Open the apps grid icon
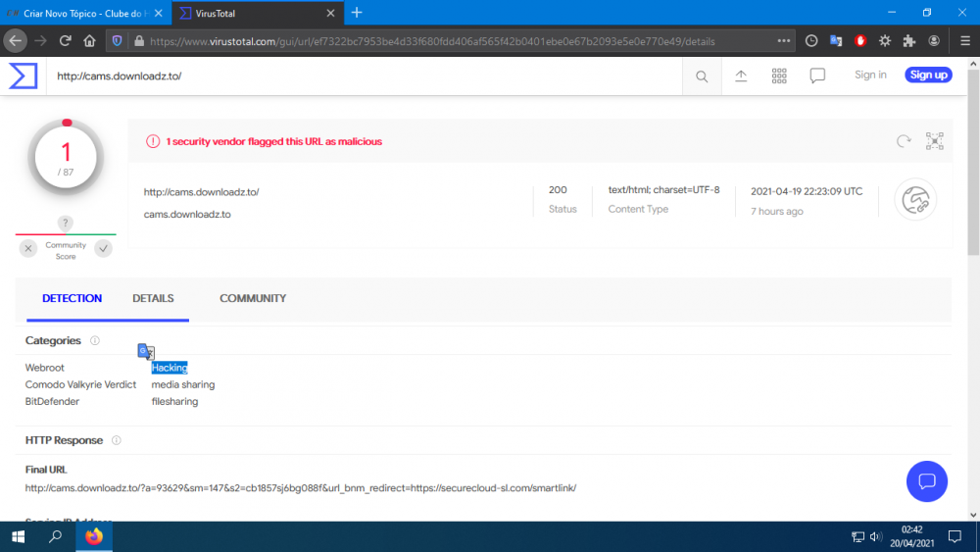The width and height of the screenshot is (980, 552). [779, 75]
